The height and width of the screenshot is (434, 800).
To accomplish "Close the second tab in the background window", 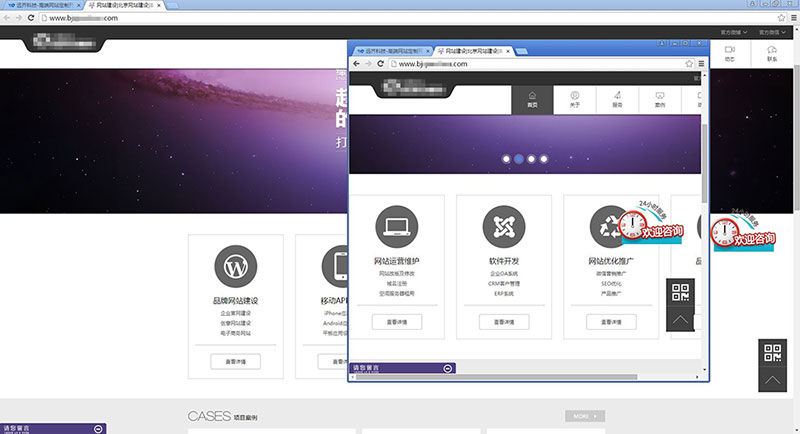I will (x=159, y=5).
